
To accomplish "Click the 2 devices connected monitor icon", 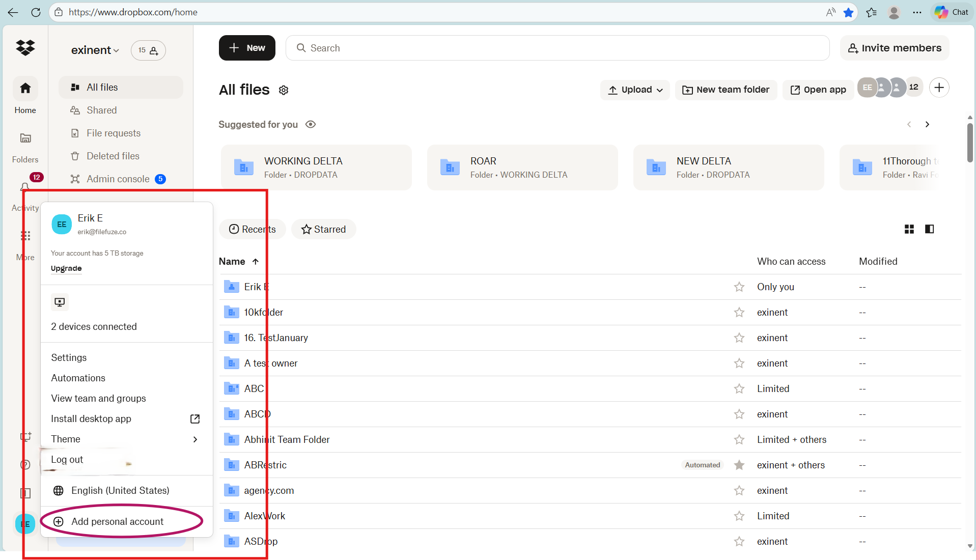I will pos(60,302).
